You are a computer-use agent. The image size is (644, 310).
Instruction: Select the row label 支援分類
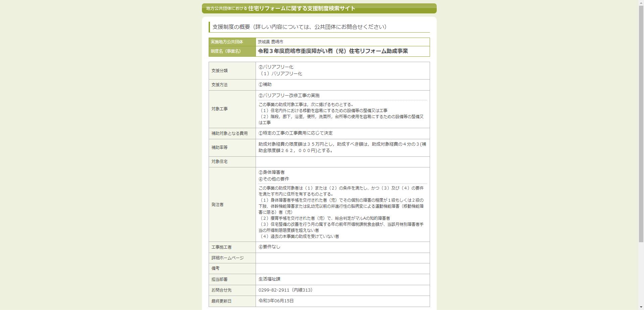[219, 71]
